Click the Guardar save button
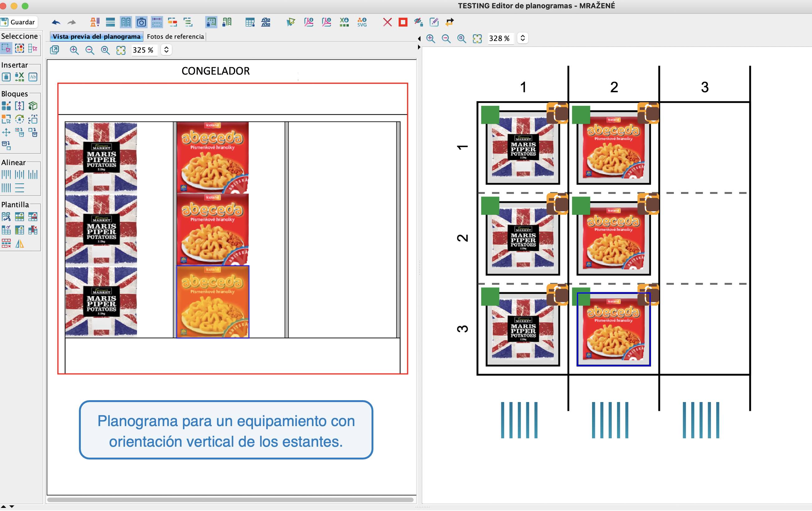The height and width of the screenshot is (511, 812). [18, 22]
